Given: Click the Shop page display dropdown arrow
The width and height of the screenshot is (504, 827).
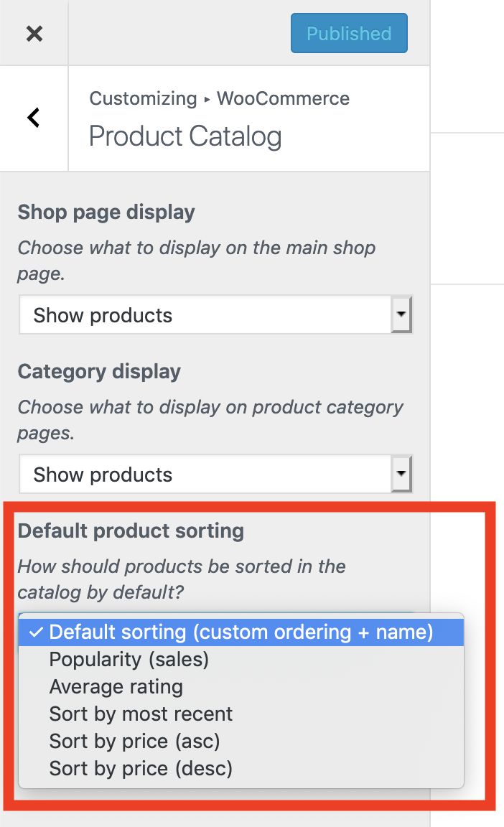Looking at the screenshot, I should [402, 314].
